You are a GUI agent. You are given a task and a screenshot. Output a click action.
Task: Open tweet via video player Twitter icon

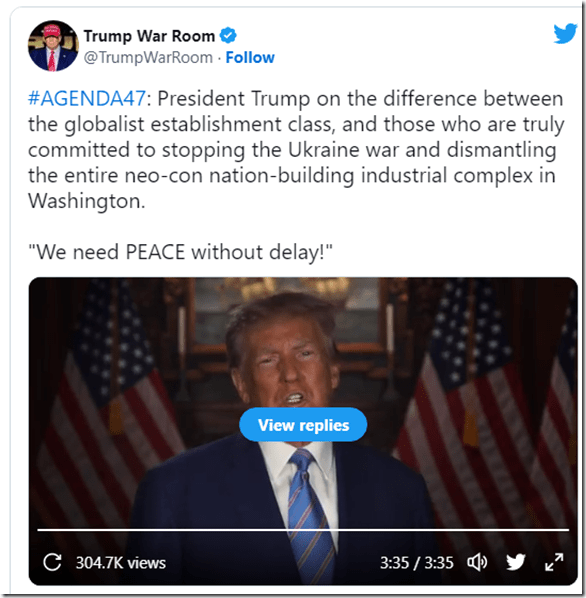click(x=515, y=562)
